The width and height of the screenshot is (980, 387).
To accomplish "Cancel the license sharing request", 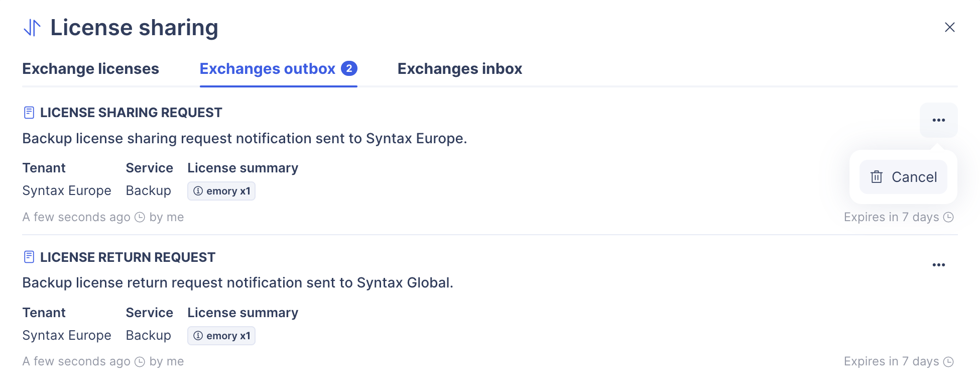I will click(x=903, y=177).
